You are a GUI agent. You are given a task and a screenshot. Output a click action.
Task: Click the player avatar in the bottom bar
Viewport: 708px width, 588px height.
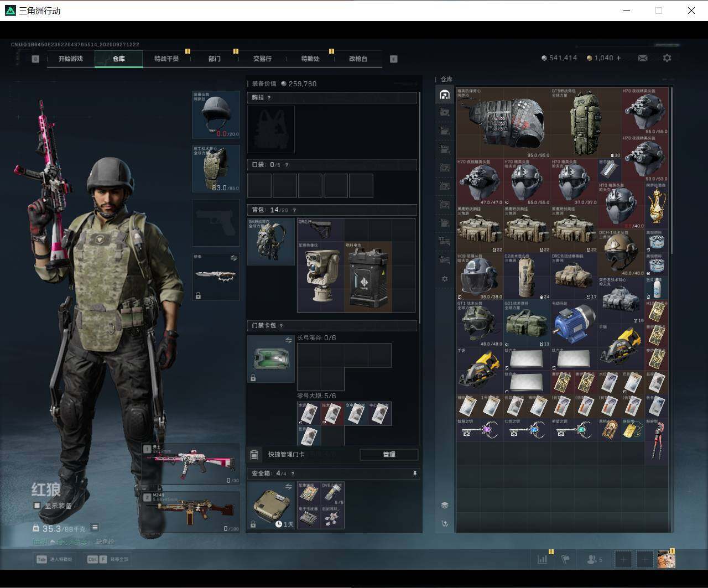666,559
